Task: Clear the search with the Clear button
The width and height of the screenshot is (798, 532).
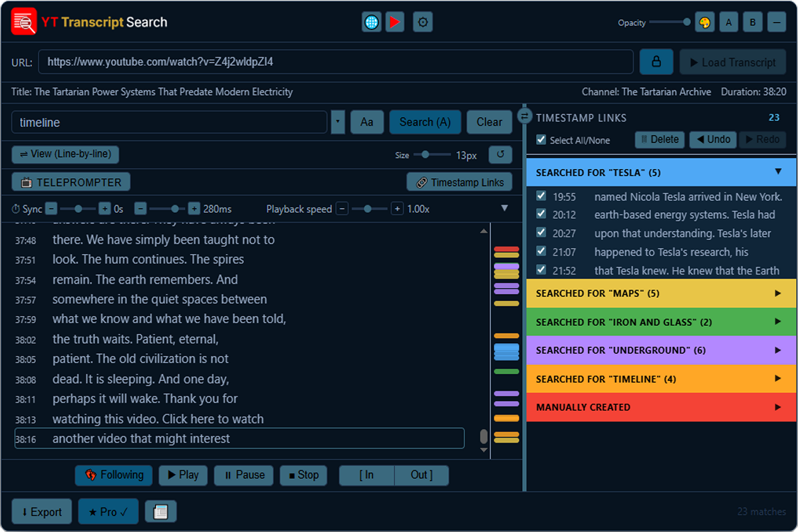Action: point(489,122)
